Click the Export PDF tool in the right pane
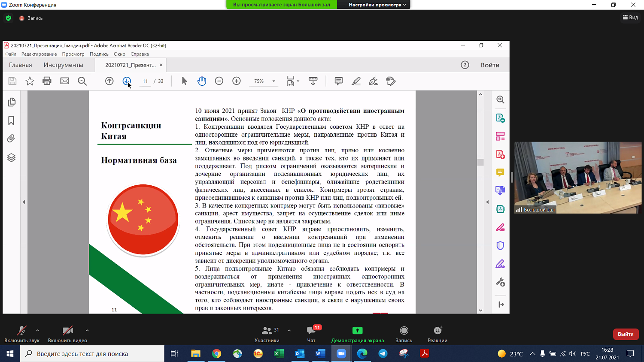This screenshot has height=362, width=644. pyautogui.click(x=500, y=118)
